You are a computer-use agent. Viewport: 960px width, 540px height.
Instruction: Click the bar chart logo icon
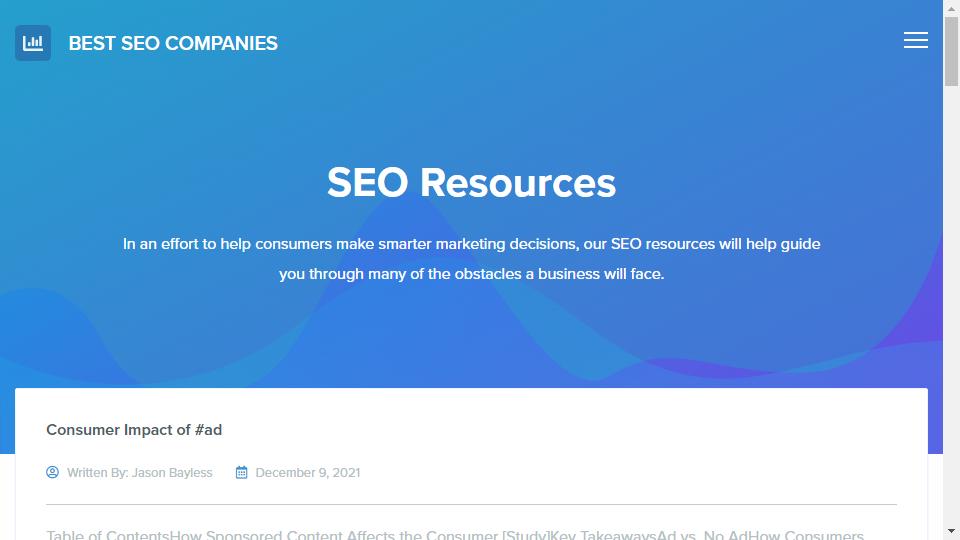[x=33, y=43]
